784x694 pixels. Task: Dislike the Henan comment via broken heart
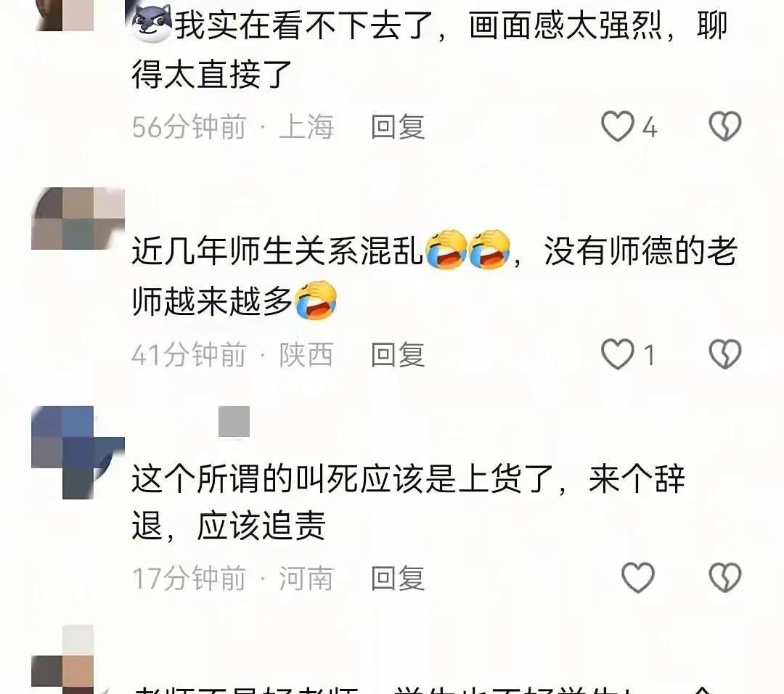tap(725, 578)
